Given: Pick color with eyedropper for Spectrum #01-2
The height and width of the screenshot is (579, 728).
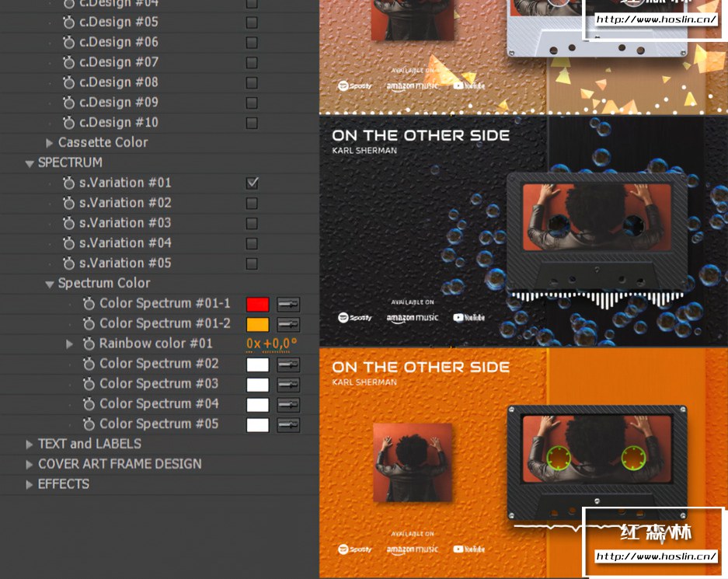Looking at the screenshot, I should pos(288,325).
